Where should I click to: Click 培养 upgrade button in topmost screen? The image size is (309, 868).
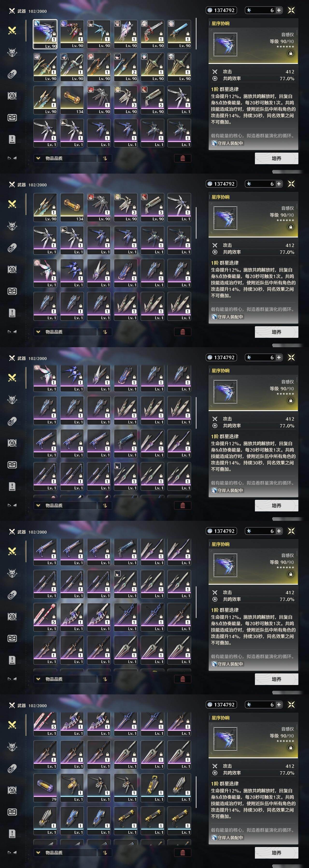tap(276, 158)
